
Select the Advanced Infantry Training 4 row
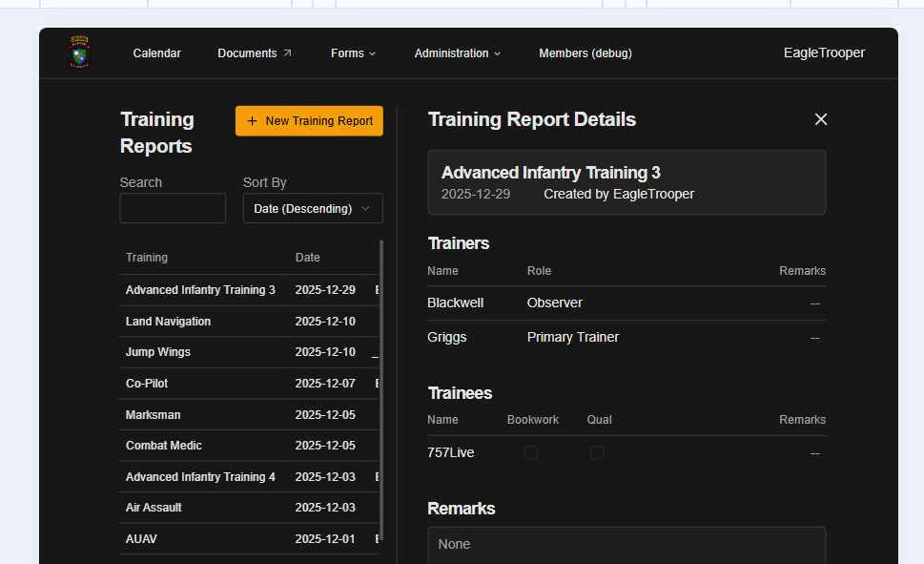pos(200,477)
